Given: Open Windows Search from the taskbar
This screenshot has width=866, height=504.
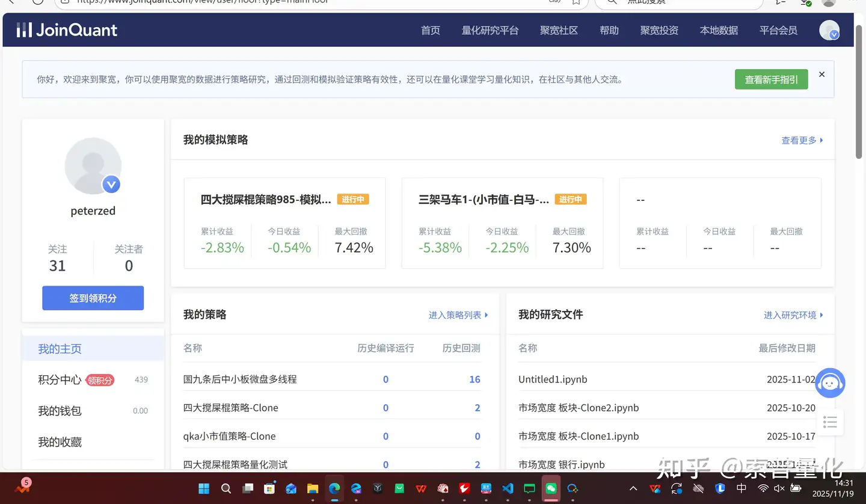Looking at the screenshot, I should [x=226, y=488].
